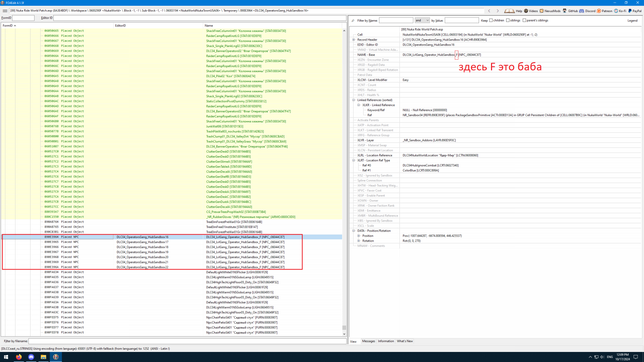This screenshot has width=644, height=362.
Task: Click the Filter by filename field
Action: [x=187, y=341]
